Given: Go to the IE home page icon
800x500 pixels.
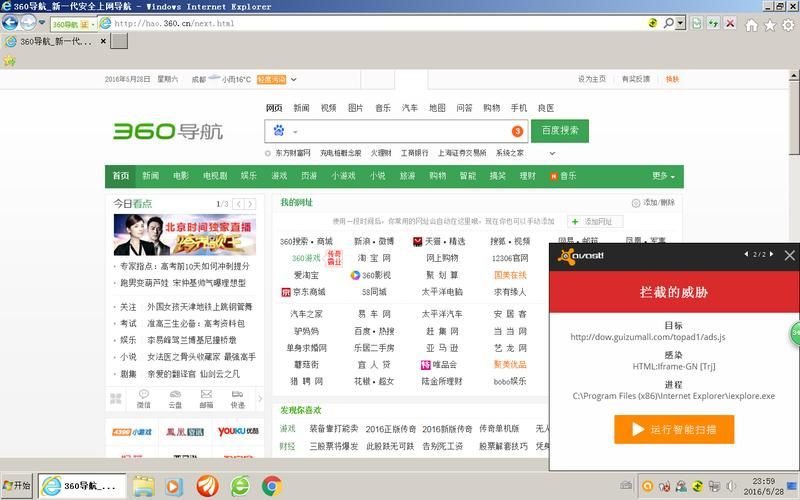Looking at the screenshot, I should (x=751, y=25).
